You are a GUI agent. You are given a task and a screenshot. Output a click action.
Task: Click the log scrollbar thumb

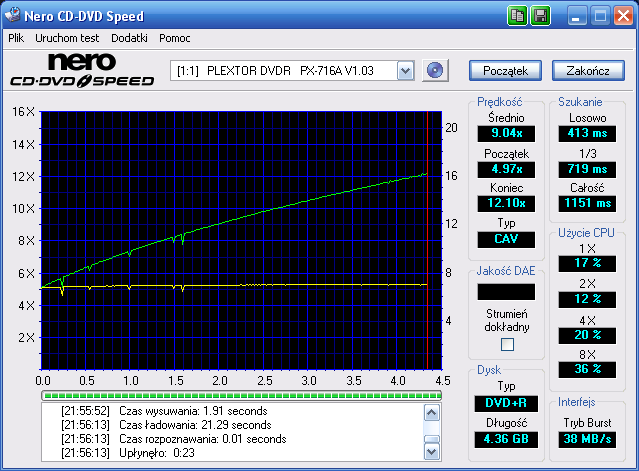(x=432, y=439)
